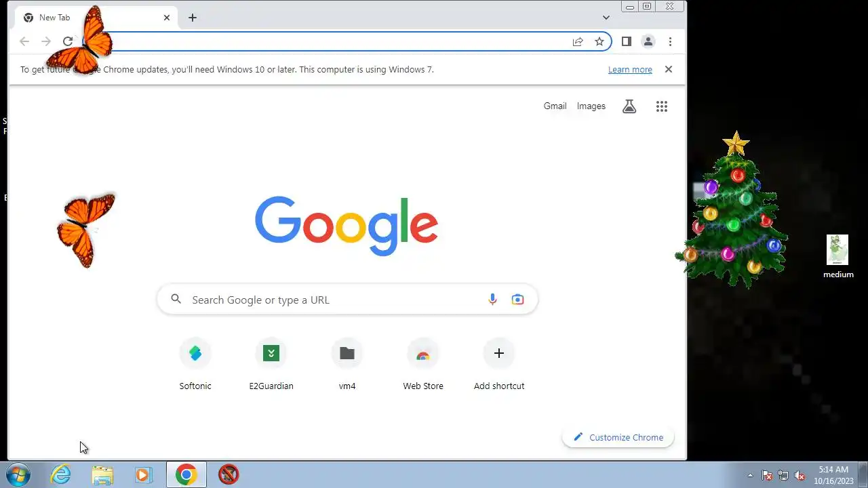868x488 pixels.
Task: Open Windows Explorer from the taskbar
Action: click(x=102, y=474)
